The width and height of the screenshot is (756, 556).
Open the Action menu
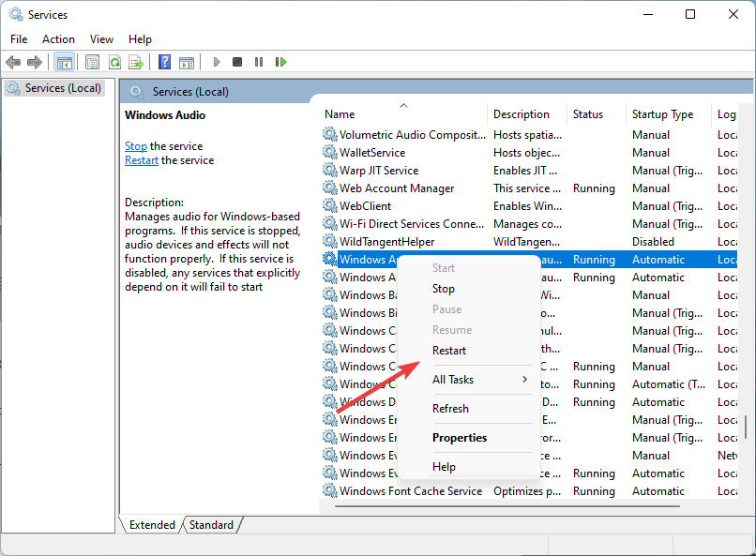coord(58,39)
